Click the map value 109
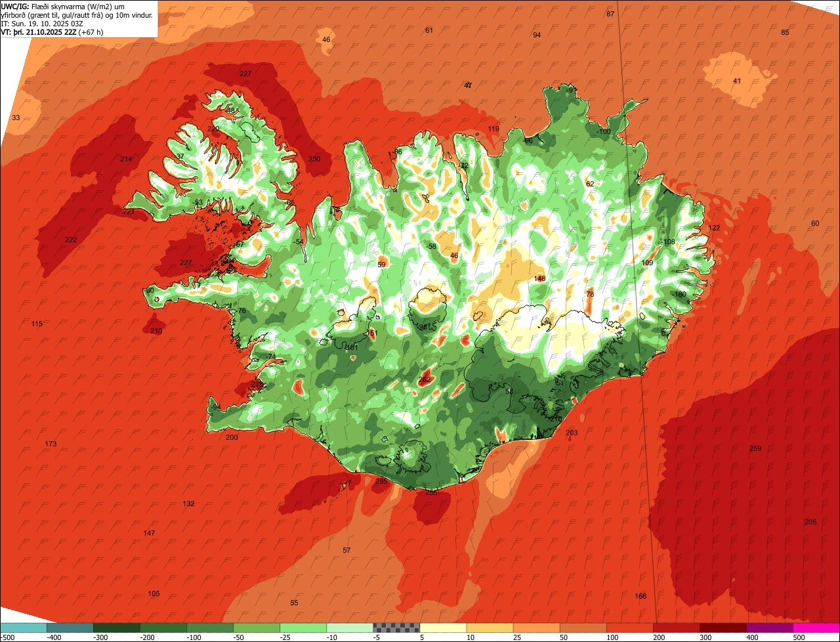Viewport: 840px width, 642px height. pyautogui.click(x=647, y=263)
